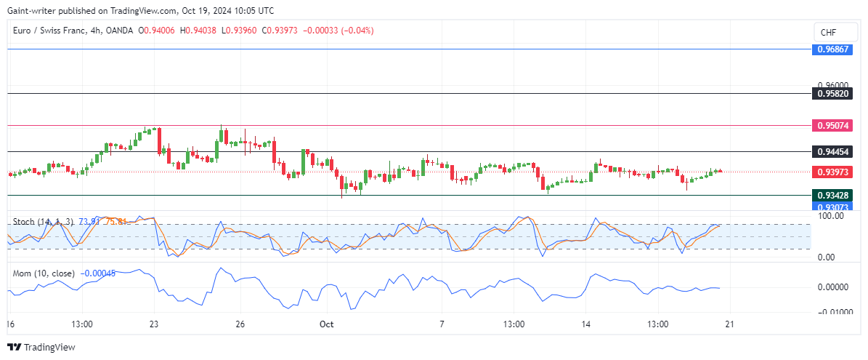The width and height of the screenshot is (868, 360).
Task: Click the open price O0.94006 value
Action: [157, 31]
